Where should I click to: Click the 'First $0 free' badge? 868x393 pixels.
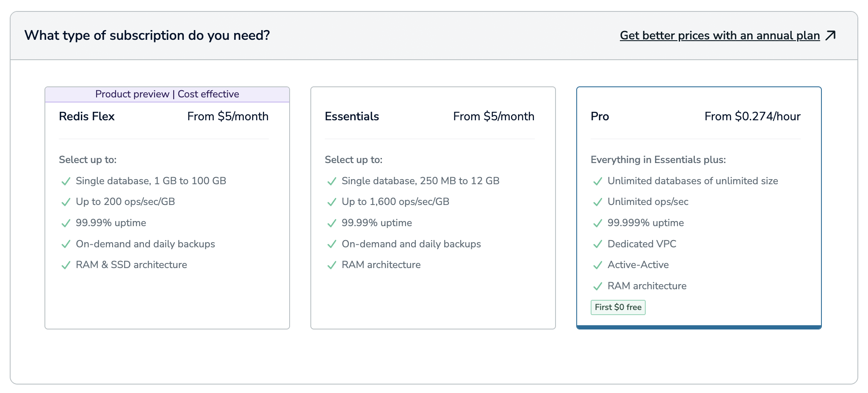click(x=618, y=307)
